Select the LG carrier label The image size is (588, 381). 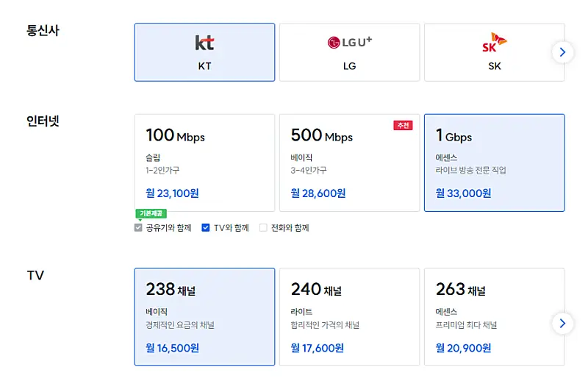tap(349, 66)
